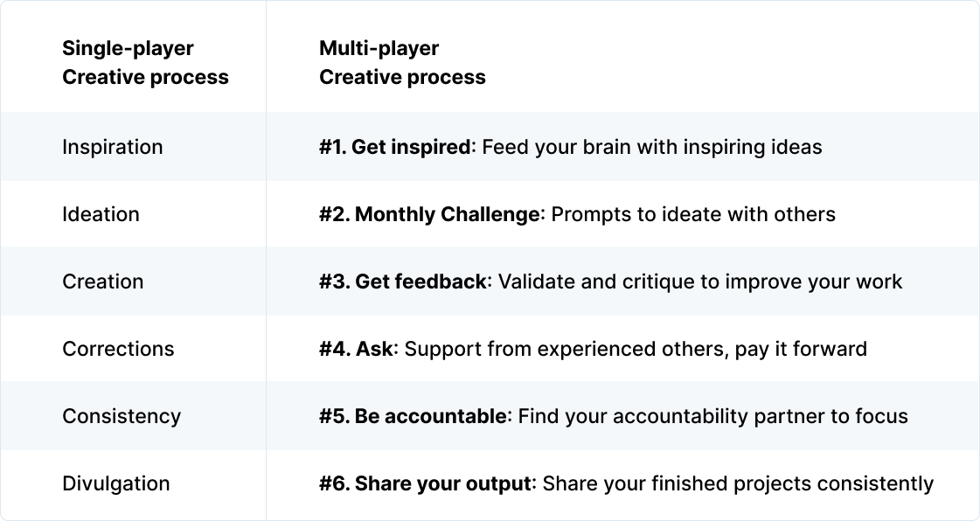
Task: Click 'Prompts to ideate with others' text
Action: coord(694,214)
